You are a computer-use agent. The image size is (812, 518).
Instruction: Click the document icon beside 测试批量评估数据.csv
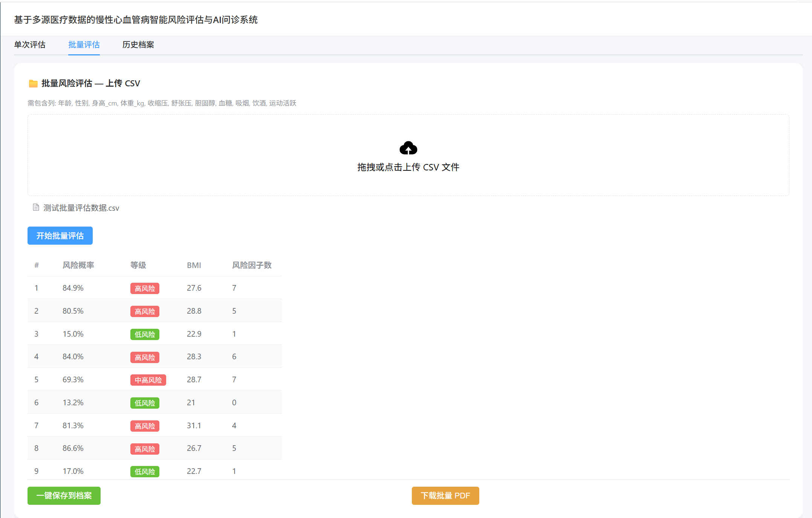pos(36,207)
